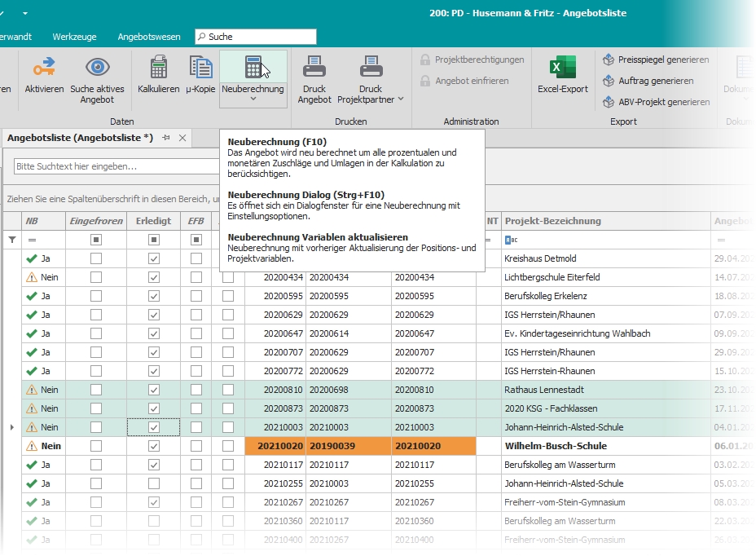Toggle EFB checkbox in Berufskolleg Erkelenz row
This screenshot has width=756, height=556.
coord(196,296)
